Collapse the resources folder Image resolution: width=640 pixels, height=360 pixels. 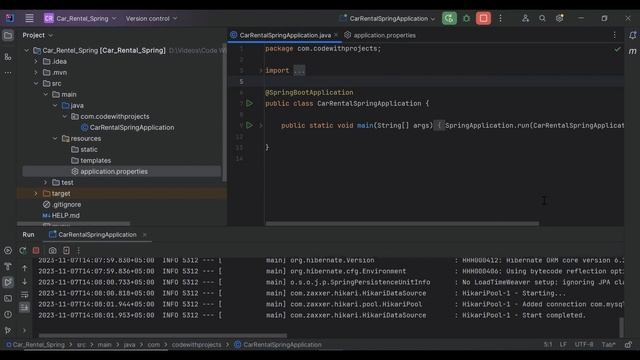55,139
